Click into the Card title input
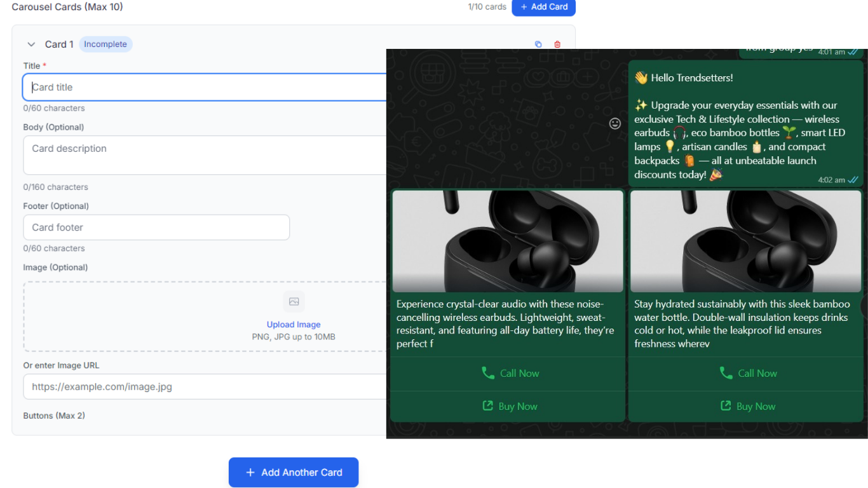Image resolution: width=868 pixels, height=488 pixels. coord(191,87)
